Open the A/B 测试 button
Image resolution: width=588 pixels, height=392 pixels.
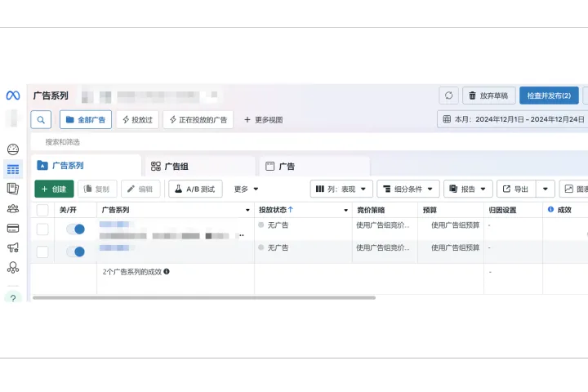click(x=195, y=189)
